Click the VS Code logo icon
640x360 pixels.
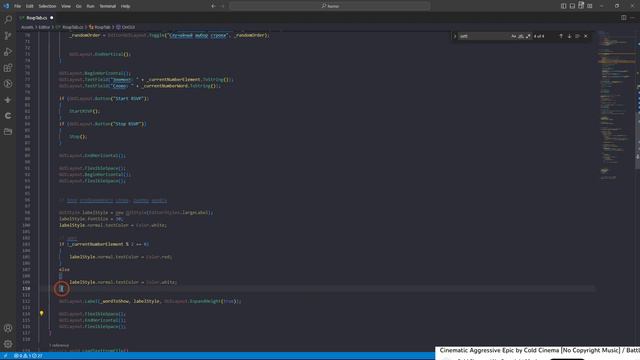pyautogui.click(x=6, y=6)
